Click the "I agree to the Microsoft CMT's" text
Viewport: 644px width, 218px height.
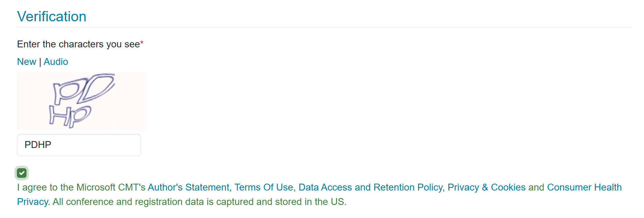coord(81,187)
